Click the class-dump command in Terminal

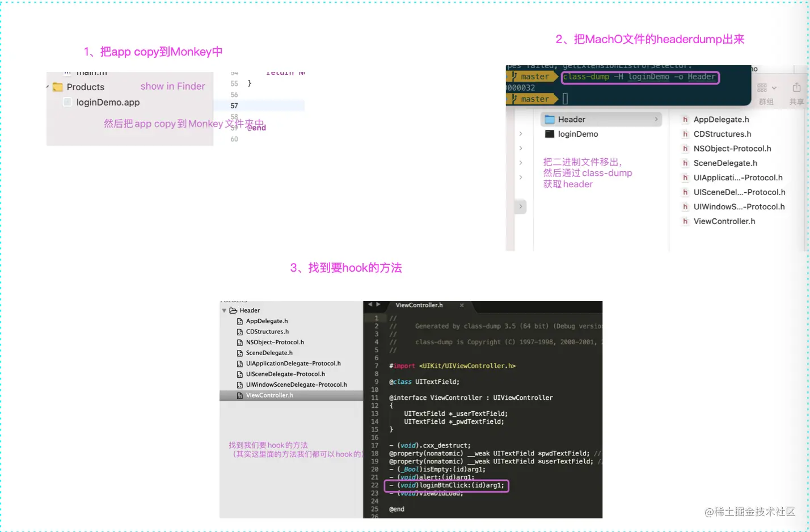tap(640, 77)
